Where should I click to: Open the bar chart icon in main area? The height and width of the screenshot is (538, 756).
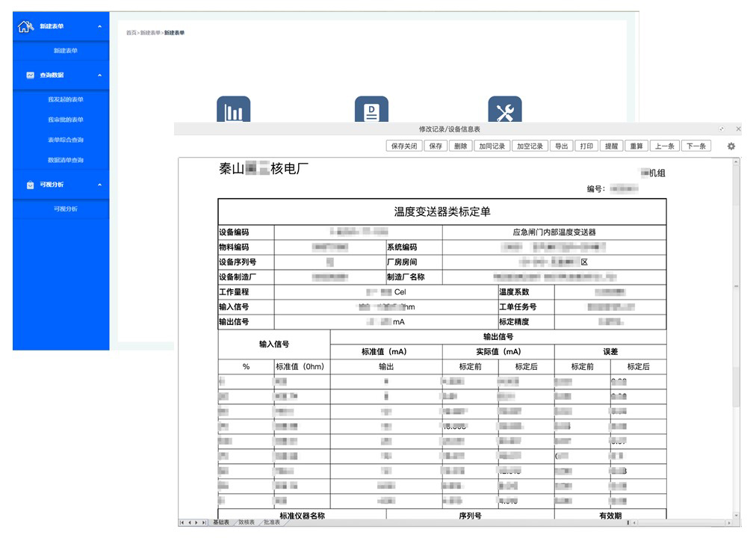pyautogui.click(x=235, y=110)
